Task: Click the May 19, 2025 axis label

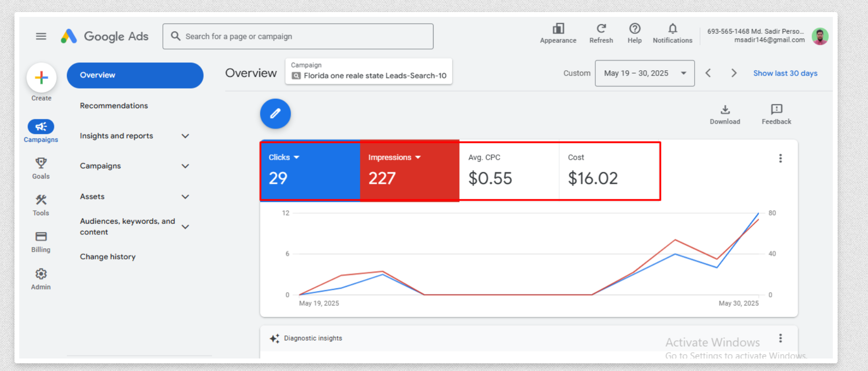Action: tap(319, 303)
